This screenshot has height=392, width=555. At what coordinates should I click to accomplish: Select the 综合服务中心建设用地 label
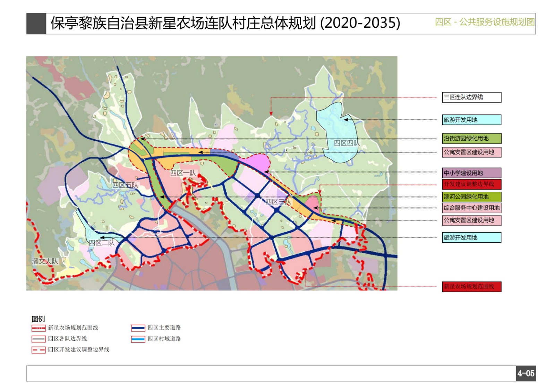[x=471, y=208]
